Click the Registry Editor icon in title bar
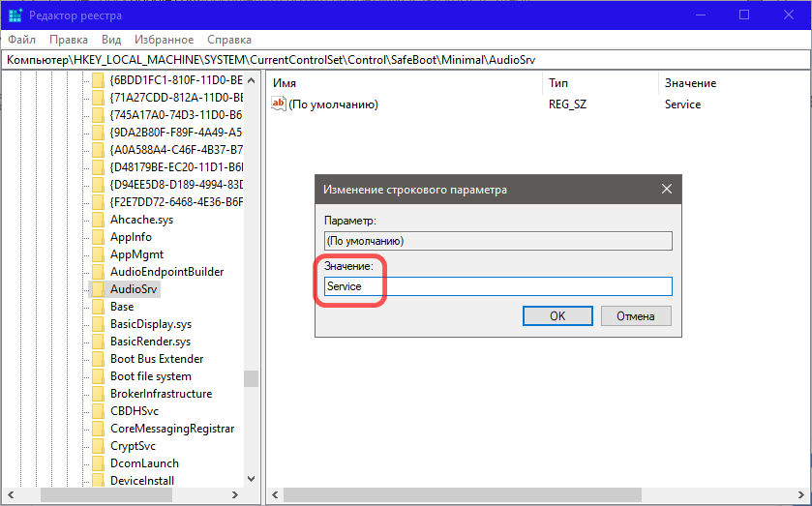Screen dimensions: 812x506 coord(15,15)
